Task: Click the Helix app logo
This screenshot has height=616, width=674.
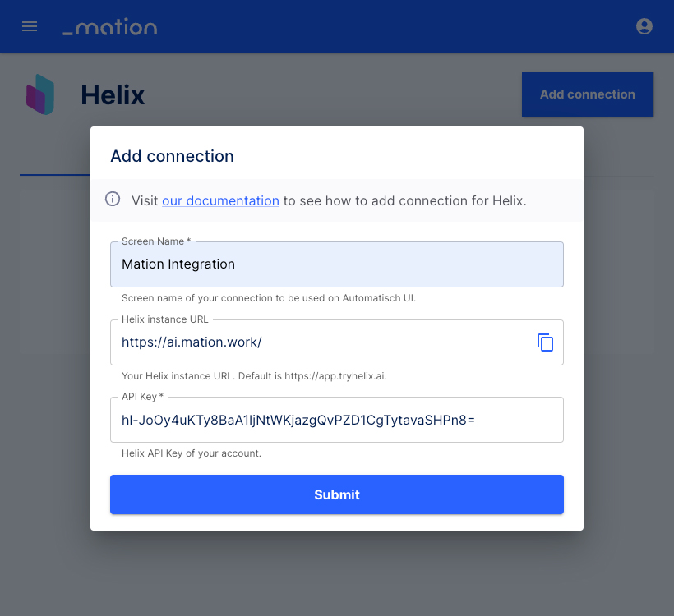Action: click(40, 94)
